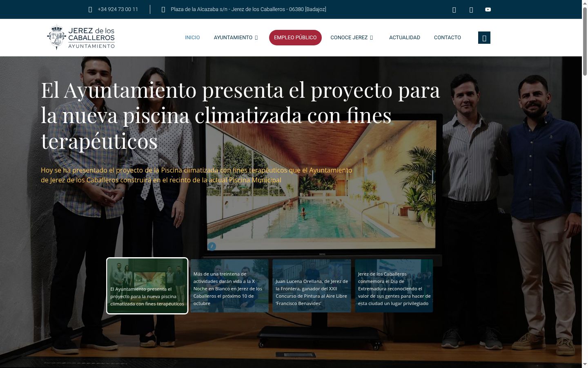Click the Empleo Público button

pyautogui.click(x=295, y=38)
